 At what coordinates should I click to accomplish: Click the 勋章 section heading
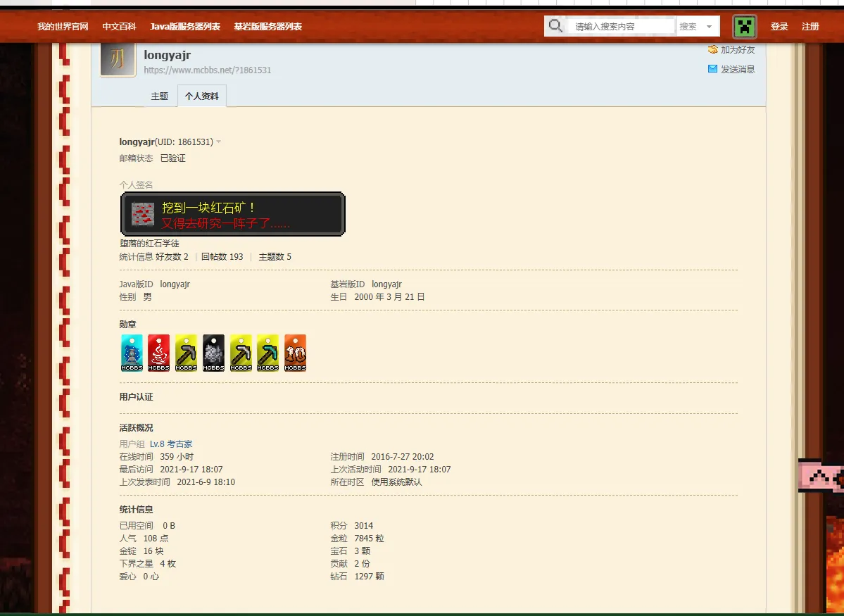click(128, 324)
